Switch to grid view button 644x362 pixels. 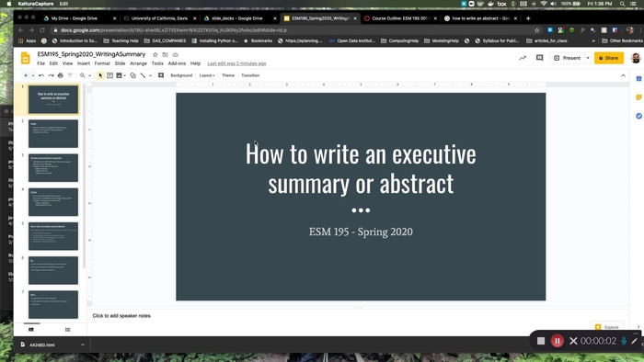[x=68, y=330]
